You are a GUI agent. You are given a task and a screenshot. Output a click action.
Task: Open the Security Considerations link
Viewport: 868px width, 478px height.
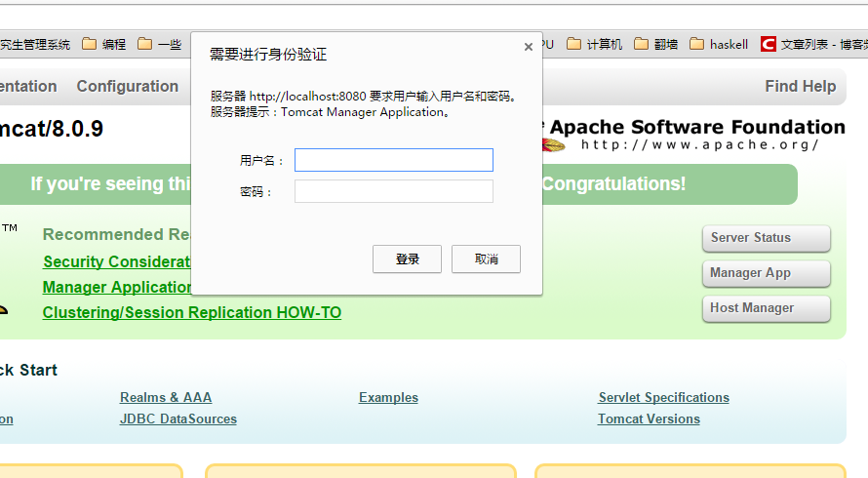point(117,261)
